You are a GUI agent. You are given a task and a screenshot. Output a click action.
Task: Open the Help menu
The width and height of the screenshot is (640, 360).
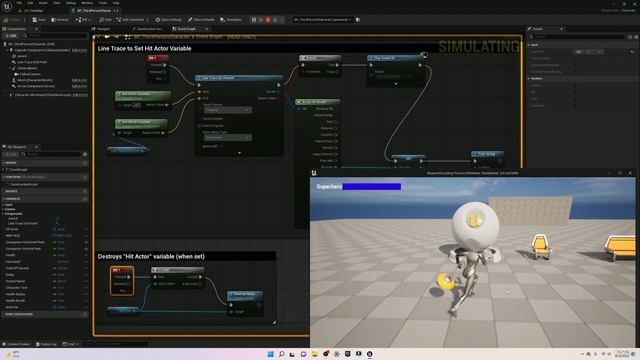pos(116,3)
